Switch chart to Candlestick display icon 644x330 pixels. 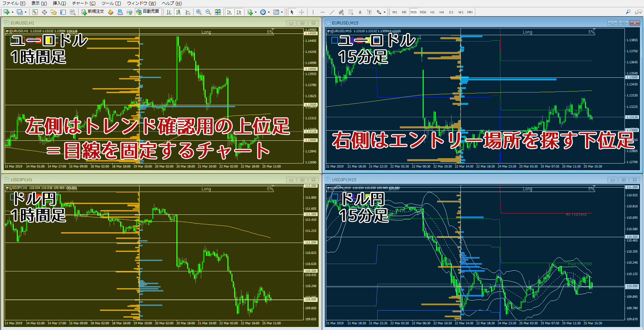[179, 12]
